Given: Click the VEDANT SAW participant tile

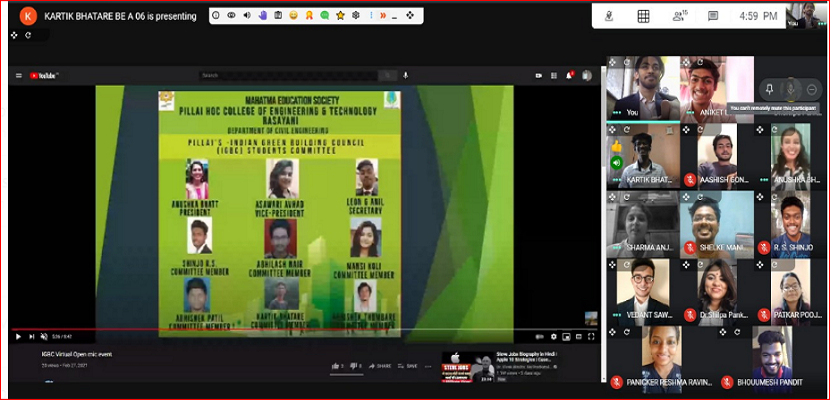Looking at the screenshot, I should [x=643, y=291].
